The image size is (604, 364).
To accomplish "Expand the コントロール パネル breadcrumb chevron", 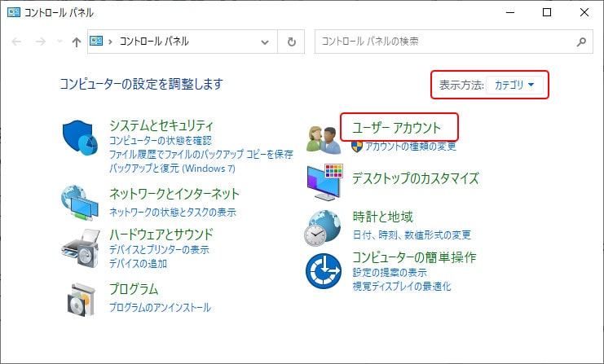I will (111, 42).
